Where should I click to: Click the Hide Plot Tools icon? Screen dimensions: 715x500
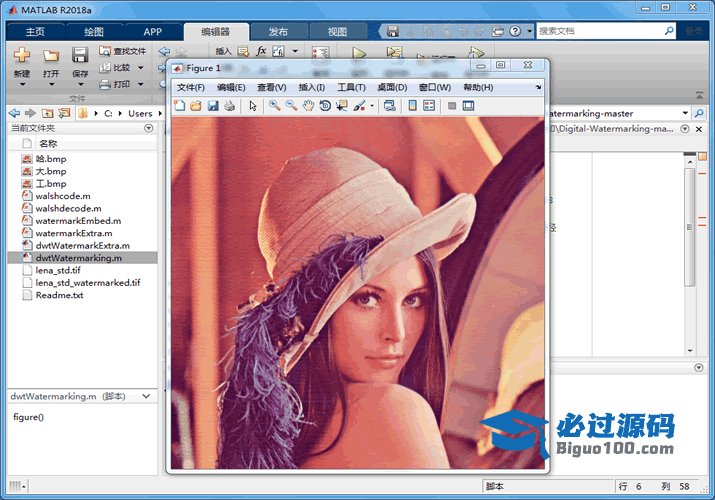pos(452,106)
